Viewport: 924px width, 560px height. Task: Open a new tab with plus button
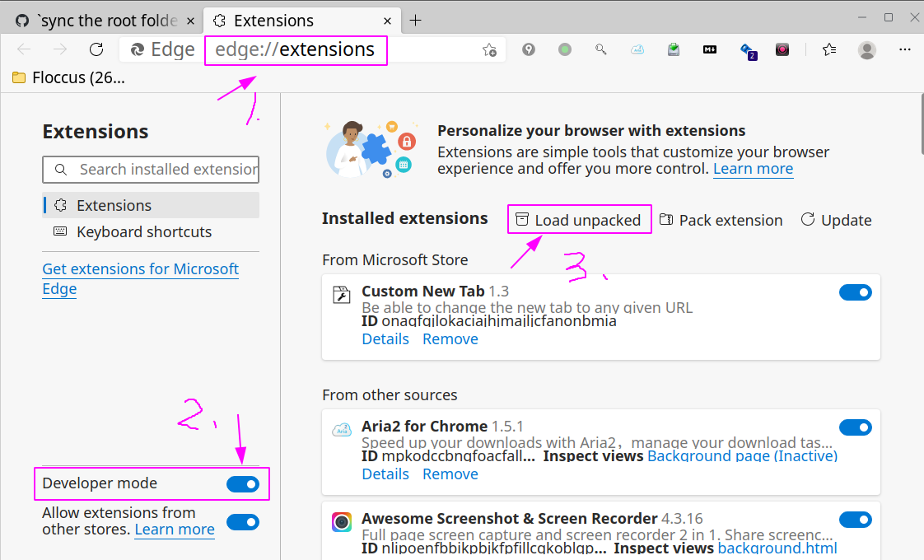415,21
